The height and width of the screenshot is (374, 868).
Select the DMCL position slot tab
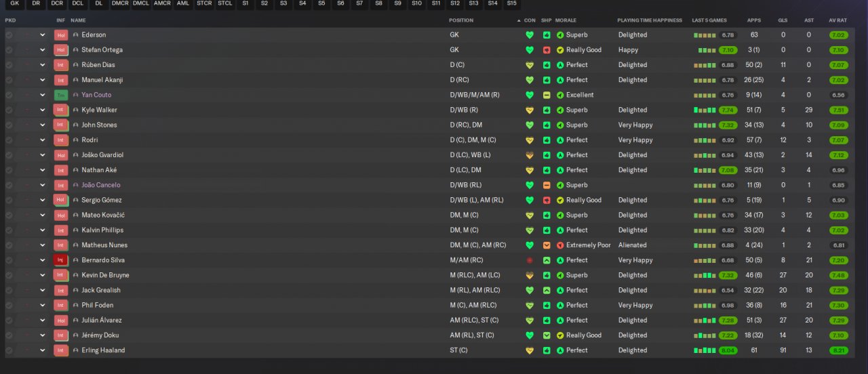point(141,4)
